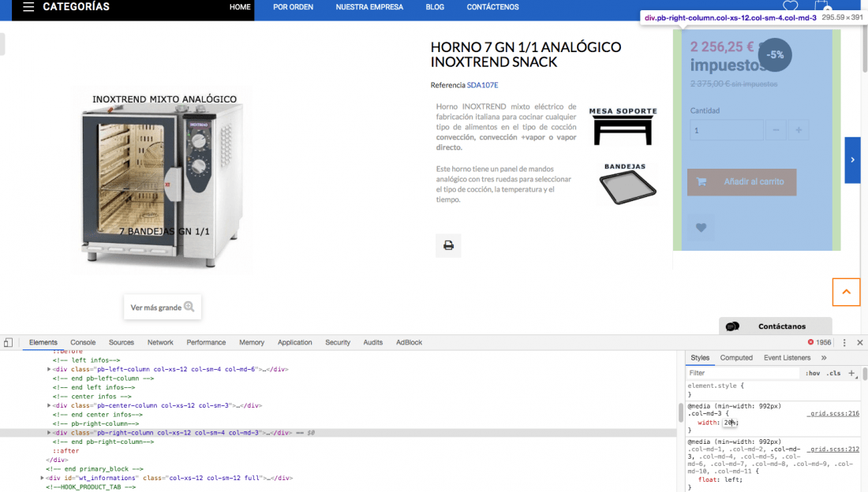Switch to the Security DevTools tab
Image resolution: width=868 pixels, height=492 pixels.
(x=338, y=342)
